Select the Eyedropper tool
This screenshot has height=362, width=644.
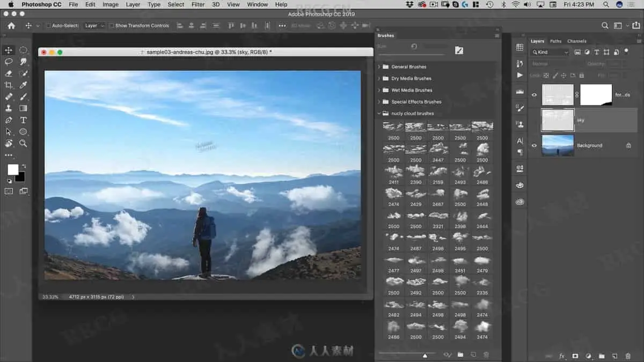click(x=24, y=85)
